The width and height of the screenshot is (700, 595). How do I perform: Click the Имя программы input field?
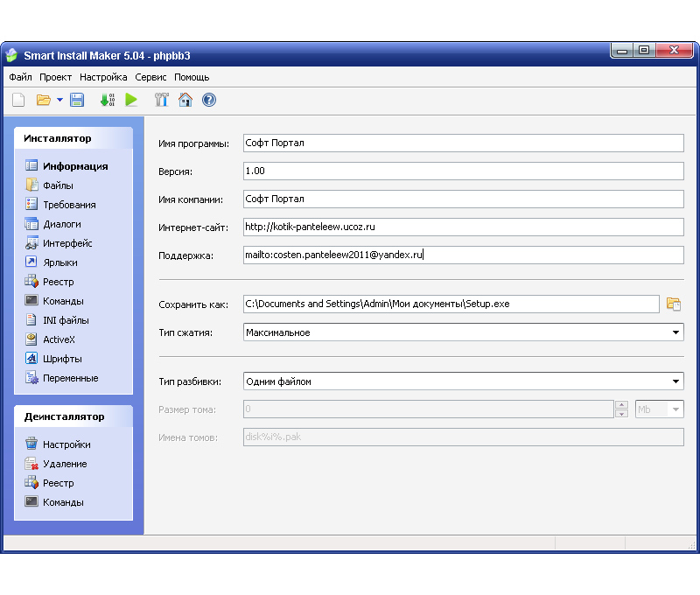pos(464,143)
